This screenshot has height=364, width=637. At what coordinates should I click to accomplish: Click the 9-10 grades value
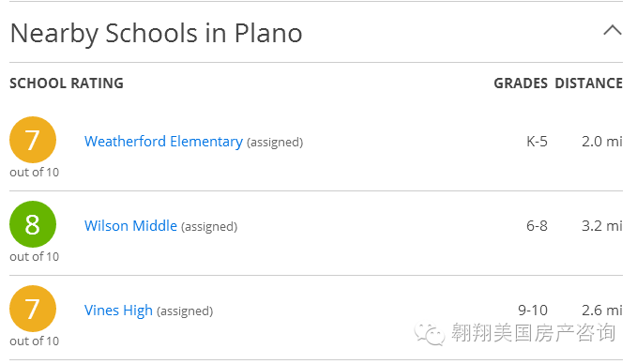click(533, 311)
